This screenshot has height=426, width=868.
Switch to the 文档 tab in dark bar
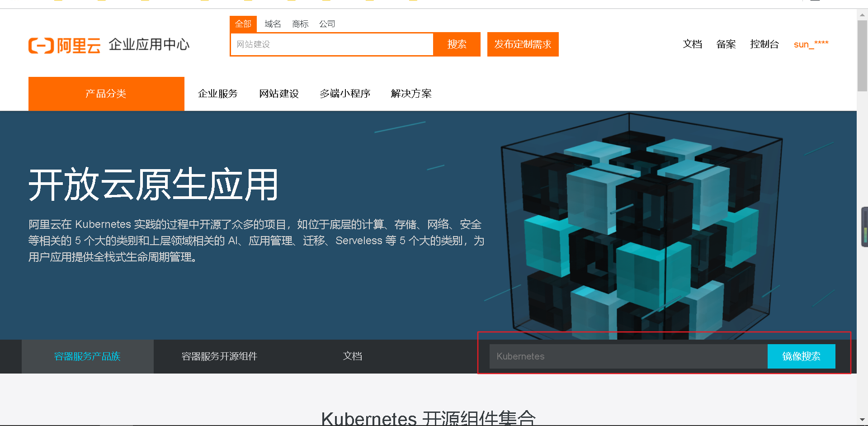(353, 356)
